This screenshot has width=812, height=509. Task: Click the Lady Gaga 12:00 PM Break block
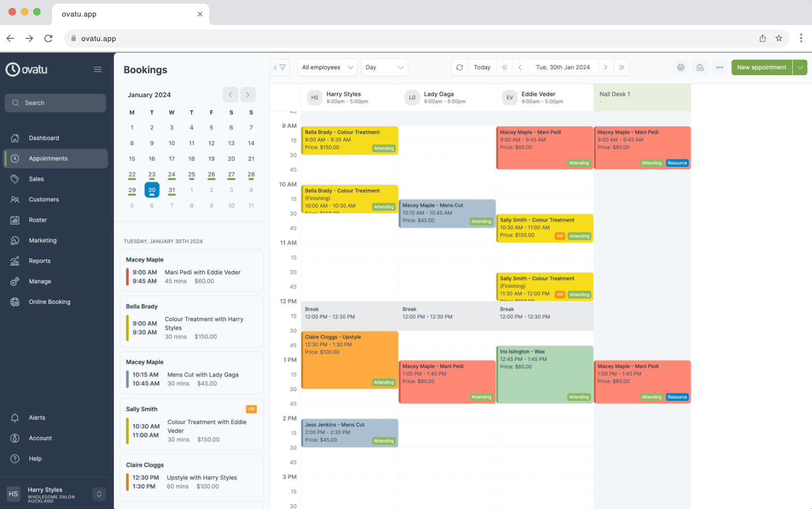coord(447,316)
